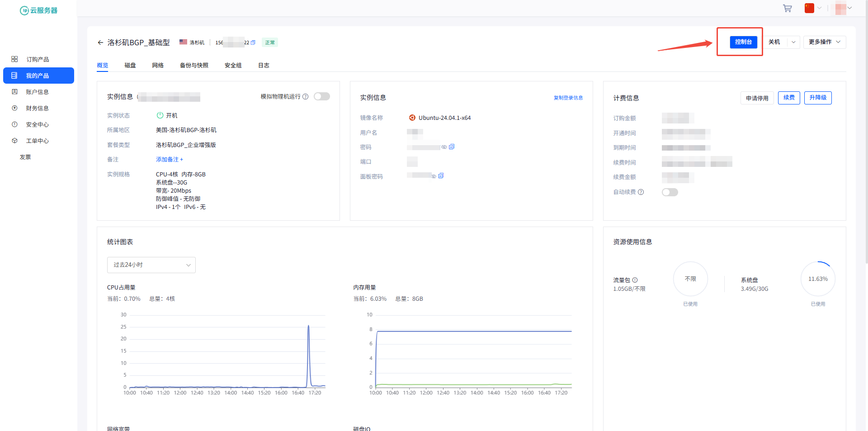Open the dropdown arrow beside 关机
This screenshot has width=868, height=431.
pyautogui.click(x=793, y=42)
